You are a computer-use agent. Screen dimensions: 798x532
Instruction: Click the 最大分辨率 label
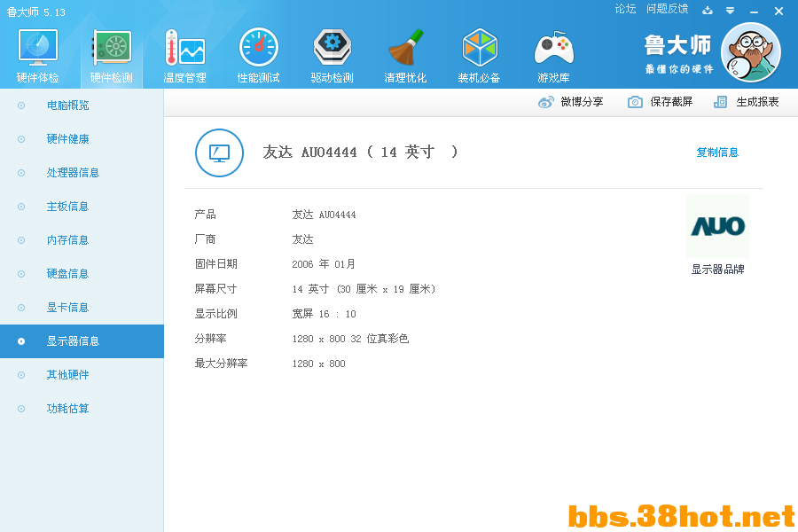click(221, 364)
